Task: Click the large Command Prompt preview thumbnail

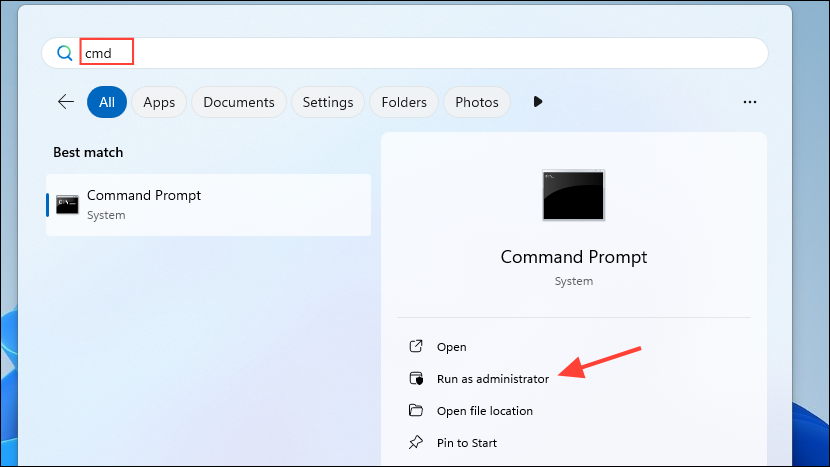Action: pyautogui.click(x=573, y=195)
